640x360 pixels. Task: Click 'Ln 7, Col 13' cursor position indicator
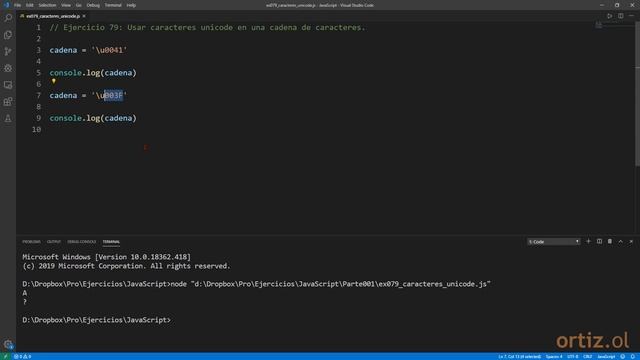coord(520,357)
